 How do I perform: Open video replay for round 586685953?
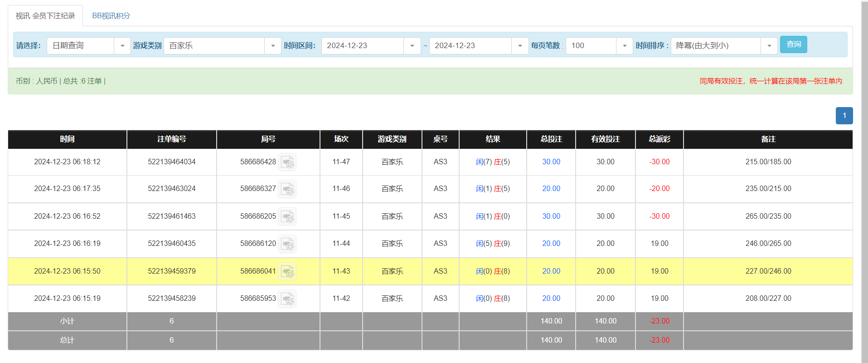coord(287,299)
